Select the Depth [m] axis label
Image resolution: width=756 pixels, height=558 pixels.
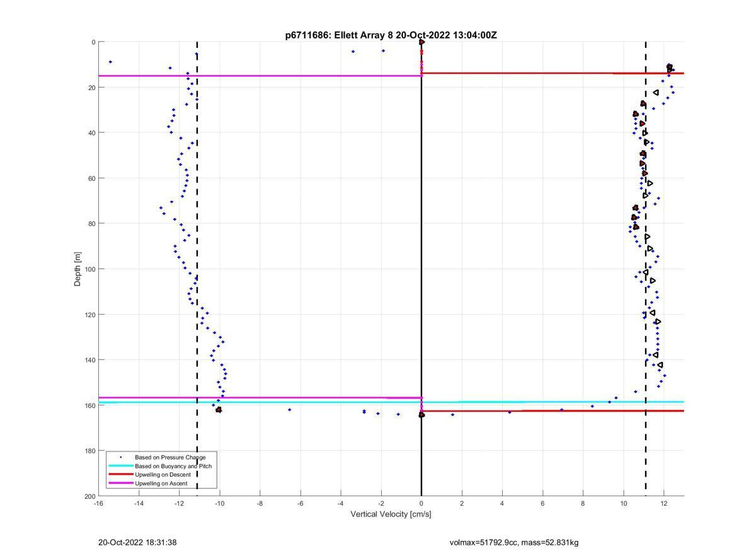pos(77,269)
